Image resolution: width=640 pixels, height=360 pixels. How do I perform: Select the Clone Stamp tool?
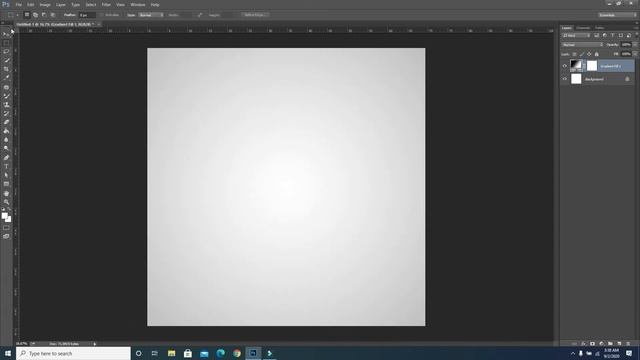pyautogui.click(x=6, y=105)
